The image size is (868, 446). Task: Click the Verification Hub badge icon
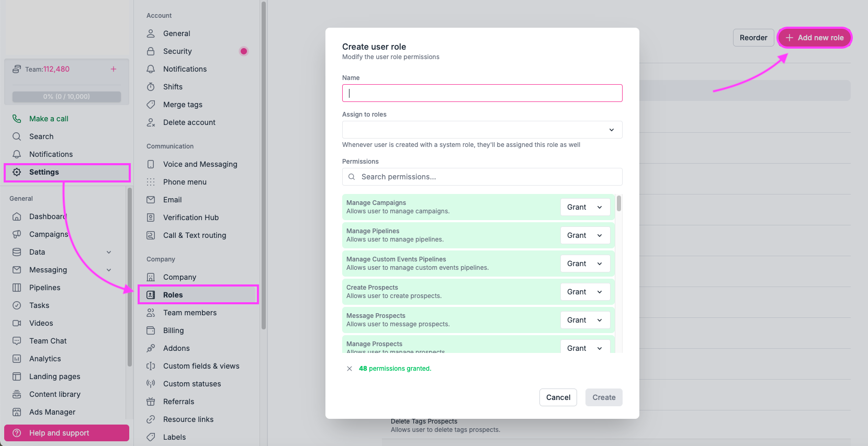[x=151, y=218]
